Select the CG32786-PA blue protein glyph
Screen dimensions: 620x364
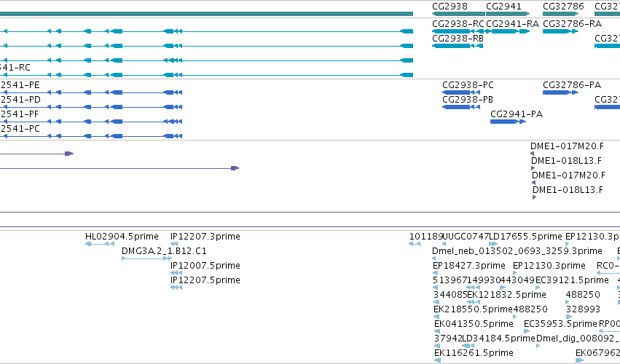560,92
